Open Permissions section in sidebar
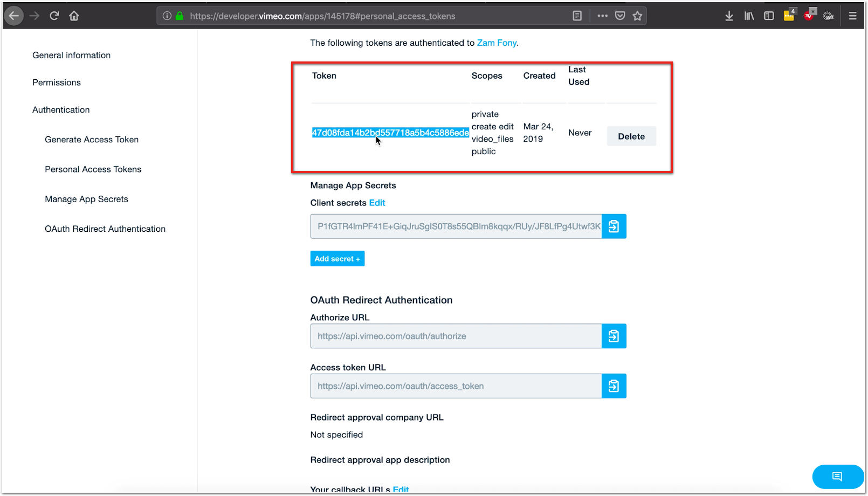The image size is (868, 496). pos(57,82)
